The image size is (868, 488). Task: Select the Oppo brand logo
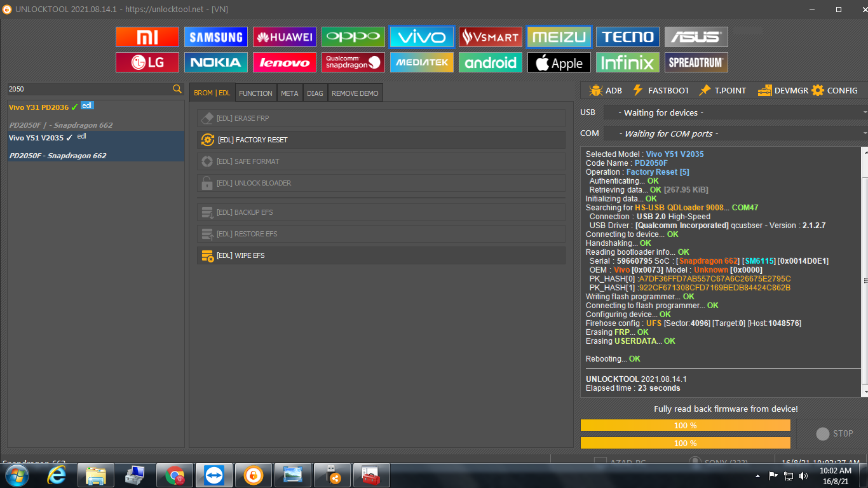click(x=353, y=37)
